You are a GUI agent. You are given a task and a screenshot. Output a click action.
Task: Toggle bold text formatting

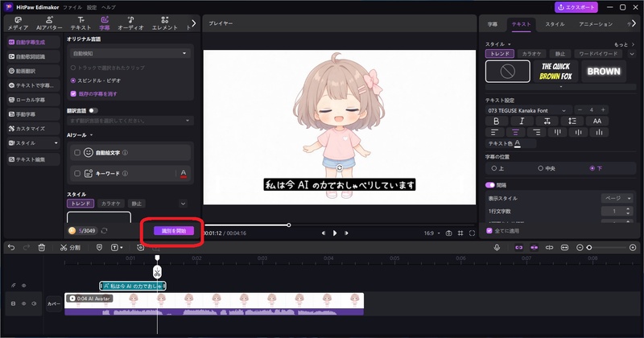[497, 122]
